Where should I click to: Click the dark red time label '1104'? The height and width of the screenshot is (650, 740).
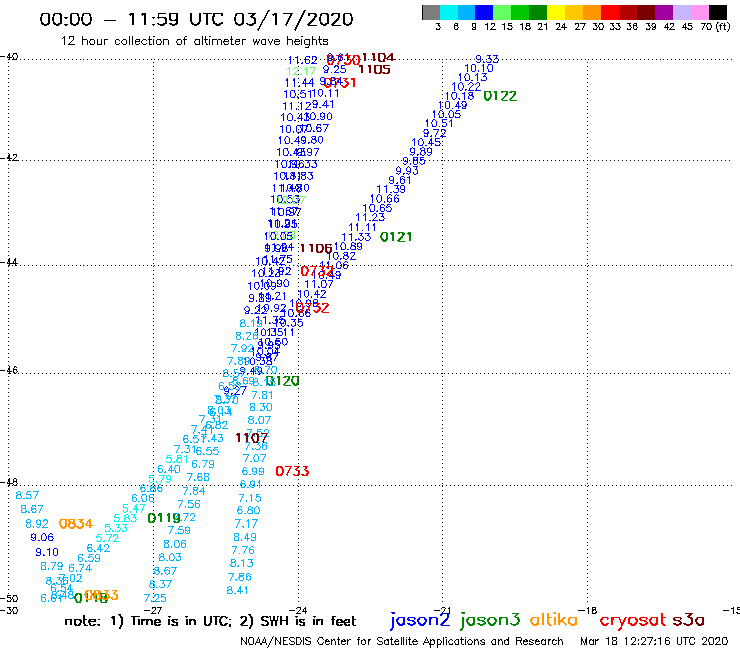(x=378, y=58)
